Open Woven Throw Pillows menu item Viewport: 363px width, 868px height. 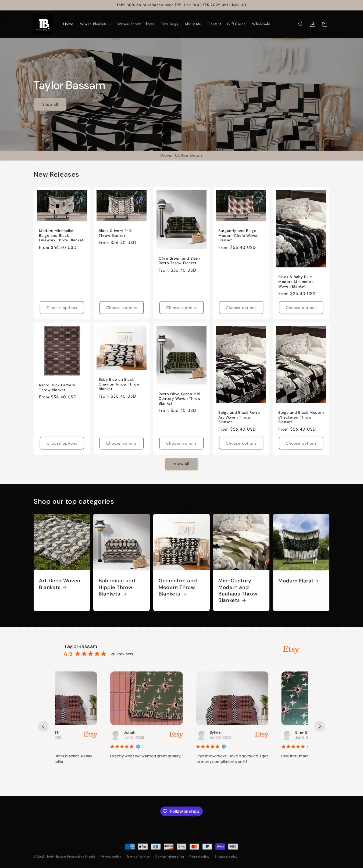point(136,24)
